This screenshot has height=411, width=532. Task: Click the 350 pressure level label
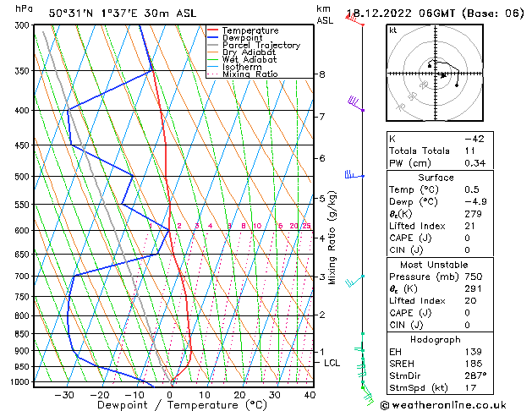point(24,71)
